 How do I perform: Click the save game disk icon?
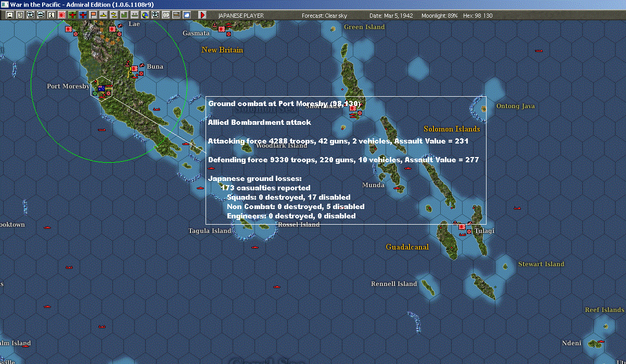coord(9,15)
